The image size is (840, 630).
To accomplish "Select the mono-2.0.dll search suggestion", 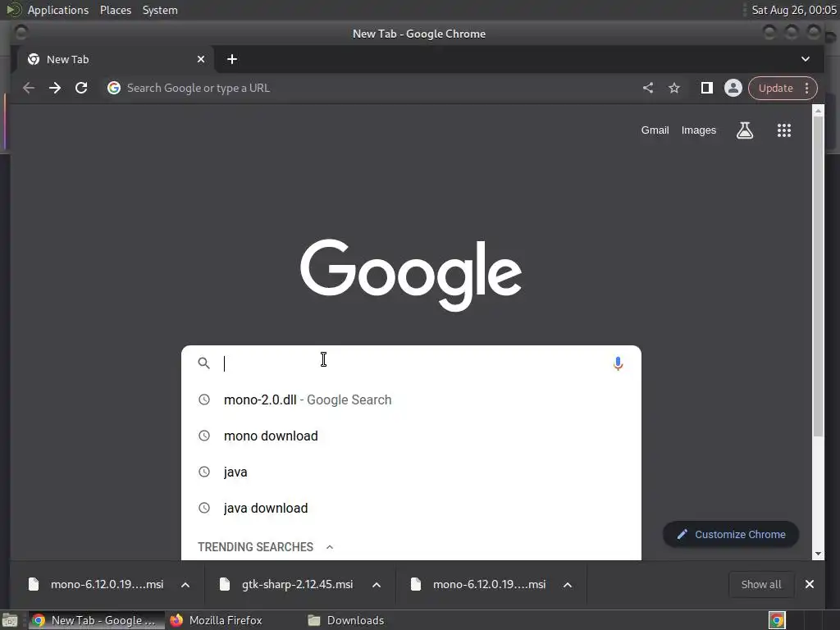I will point(411,399).
